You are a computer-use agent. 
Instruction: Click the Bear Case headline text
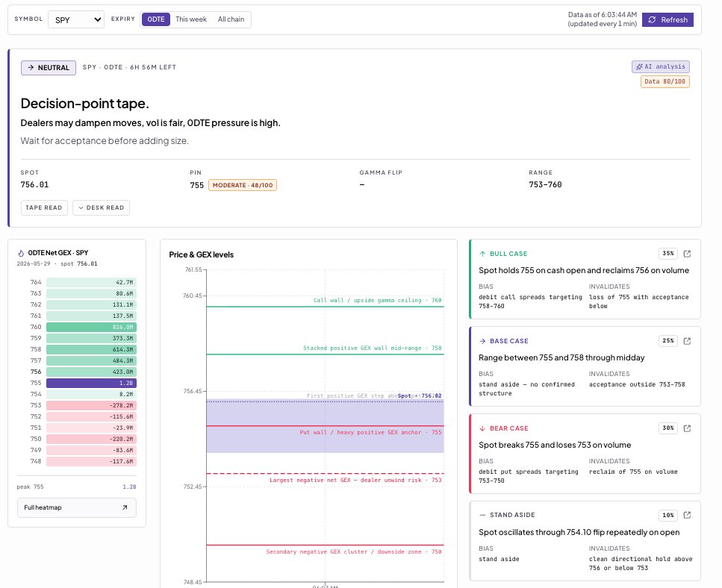pyautogui.click(x=555, y=445)
